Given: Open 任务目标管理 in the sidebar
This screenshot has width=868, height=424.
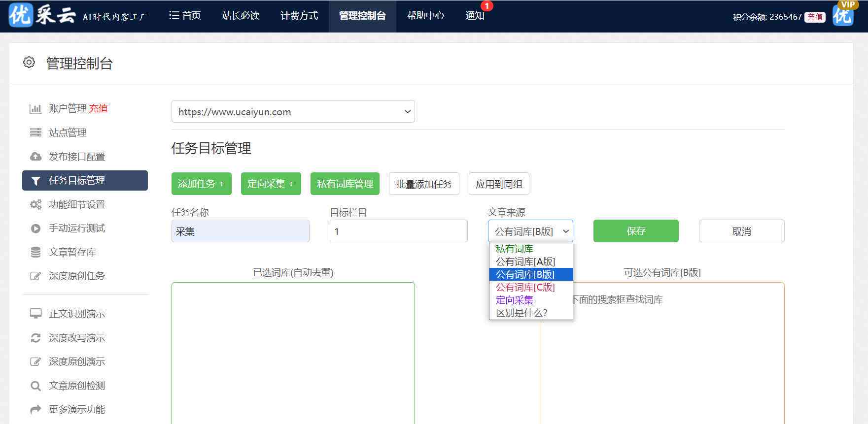Looking at the screenshot, I should click(85, 180).
